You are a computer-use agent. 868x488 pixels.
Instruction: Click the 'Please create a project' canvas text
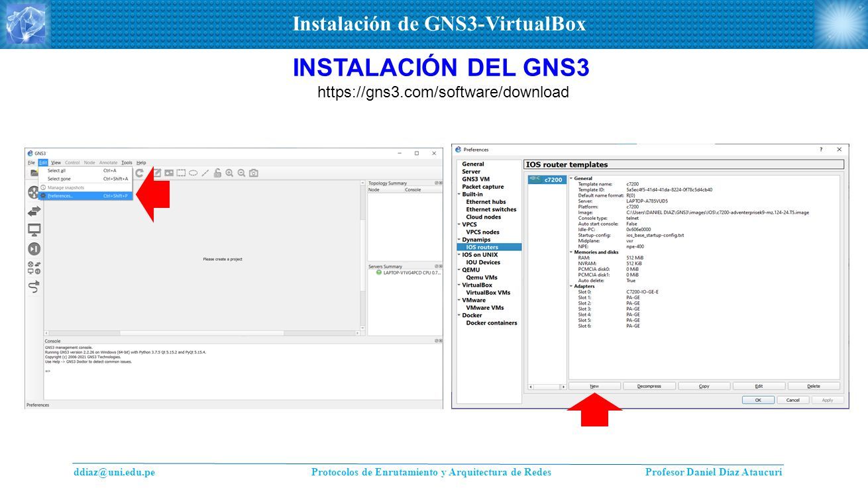(x=223, y=260)
